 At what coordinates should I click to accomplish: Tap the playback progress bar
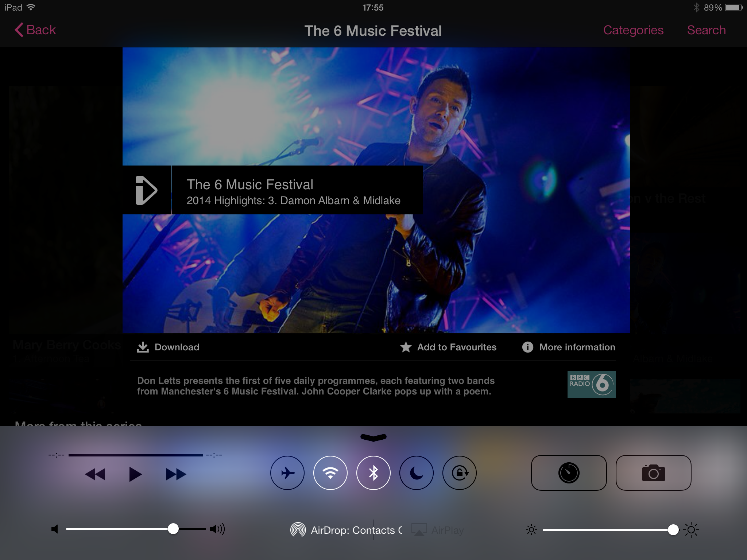[x=135, y=455]
